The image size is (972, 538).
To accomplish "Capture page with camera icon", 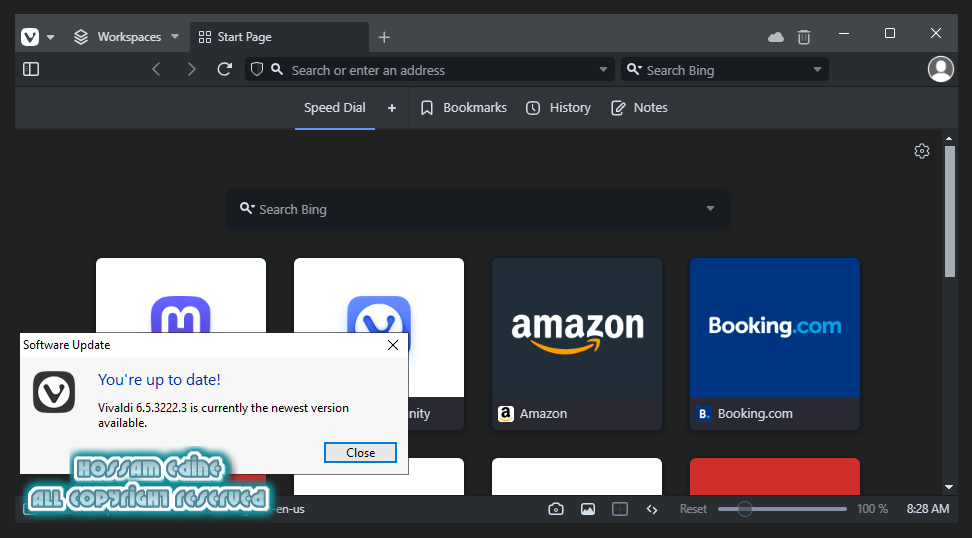I will [x=556, y=509].
